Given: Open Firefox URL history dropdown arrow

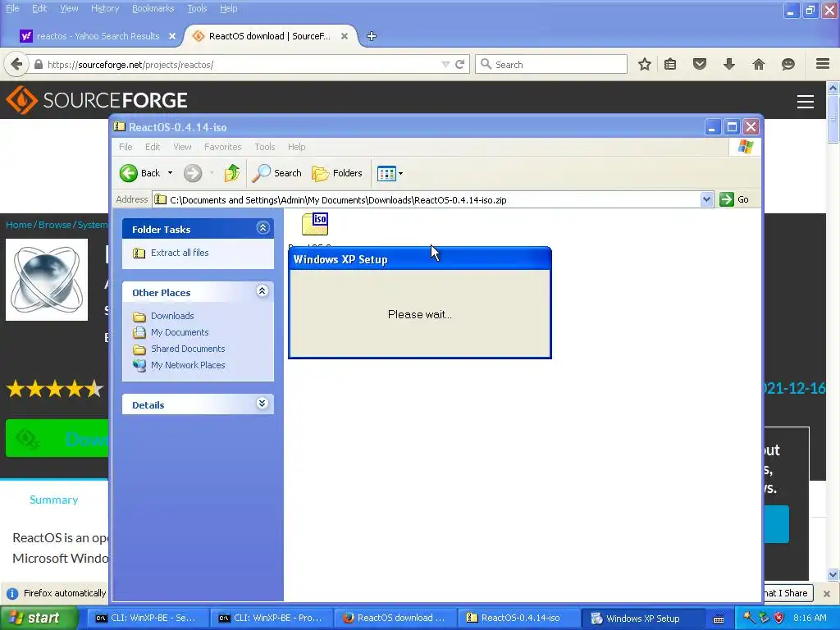Looking at the screenshot, I should coord(445,64).
